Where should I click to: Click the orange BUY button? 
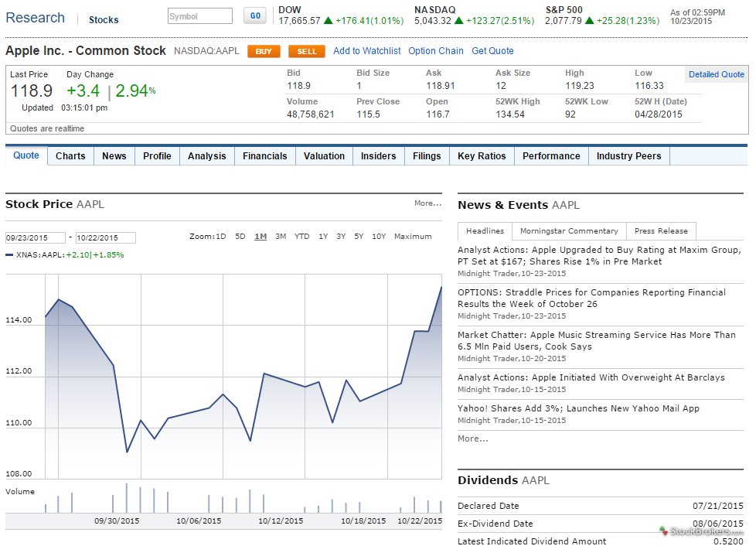click(264, 51)
